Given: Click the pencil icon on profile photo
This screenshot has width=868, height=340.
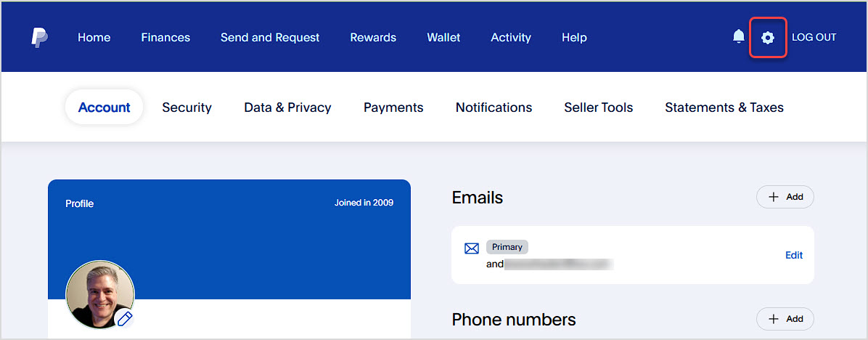Looking at the screenshot, I should click(x=125, y=318).
